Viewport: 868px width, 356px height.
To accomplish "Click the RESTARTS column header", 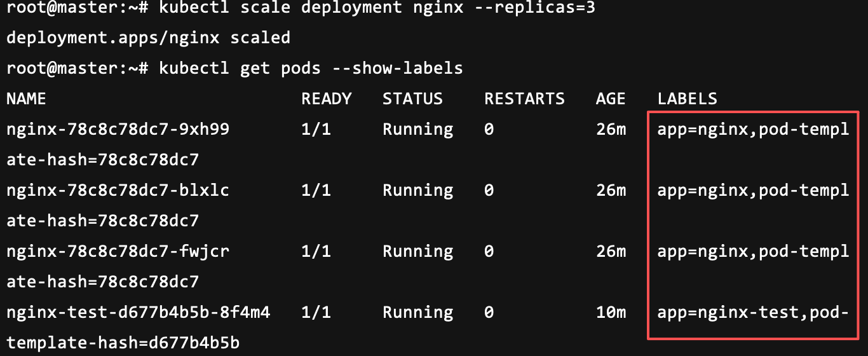I will click(x=524, y=99).
